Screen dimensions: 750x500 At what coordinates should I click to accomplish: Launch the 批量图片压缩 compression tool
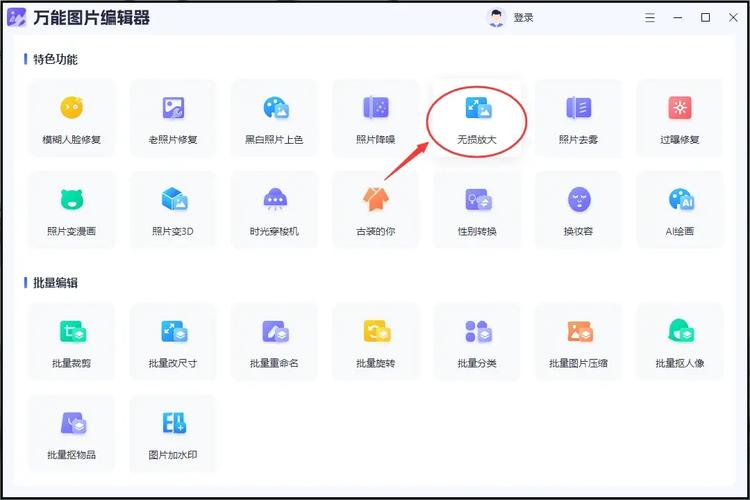point(578,342)
